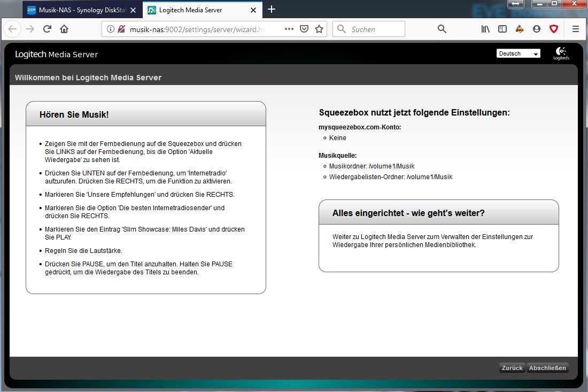This screenshot has width=588, height=392.
Task: Open a new browser tab
Action: (272, 10)
